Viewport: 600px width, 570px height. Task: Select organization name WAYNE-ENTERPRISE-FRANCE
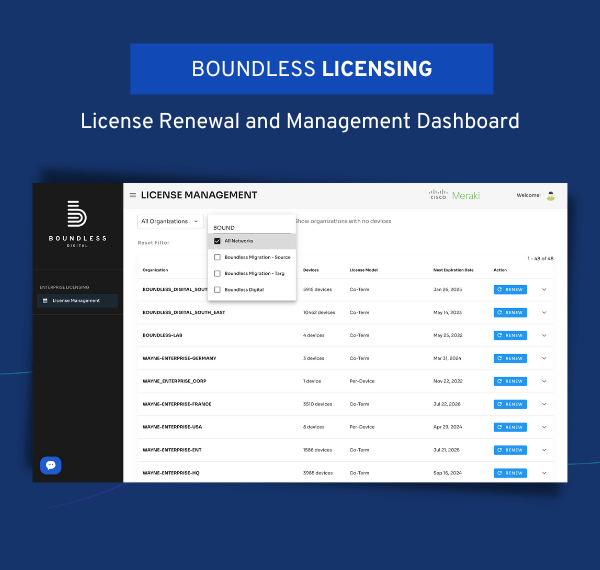coord(177,404)
